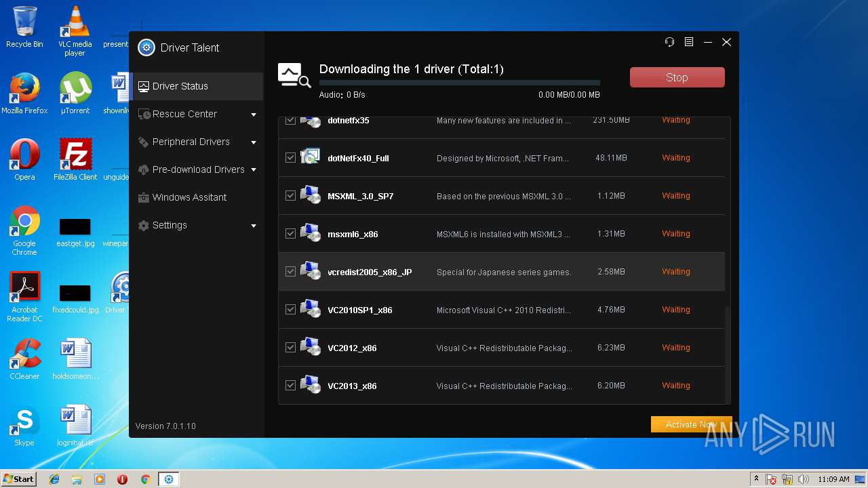Open the customer support headset icon
Image resolution: width=868 pixels, height=488 pixels.
point(670,42)
